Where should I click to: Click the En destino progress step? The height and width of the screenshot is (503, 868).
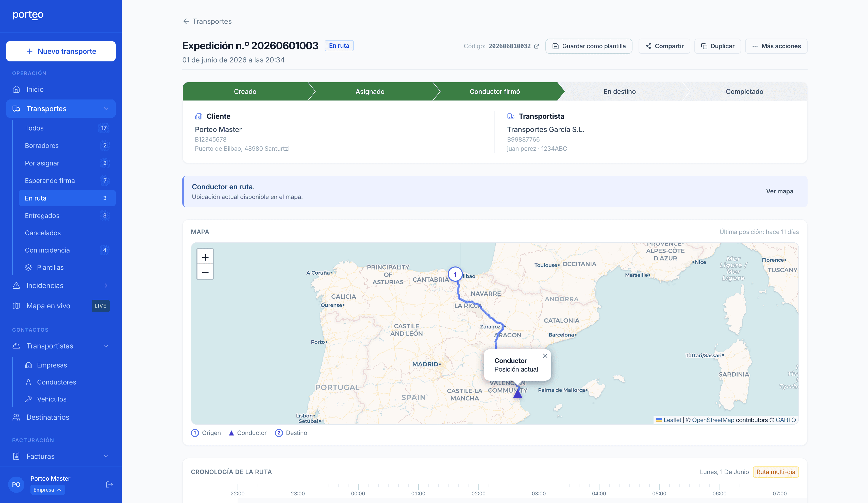click(619, 92)
